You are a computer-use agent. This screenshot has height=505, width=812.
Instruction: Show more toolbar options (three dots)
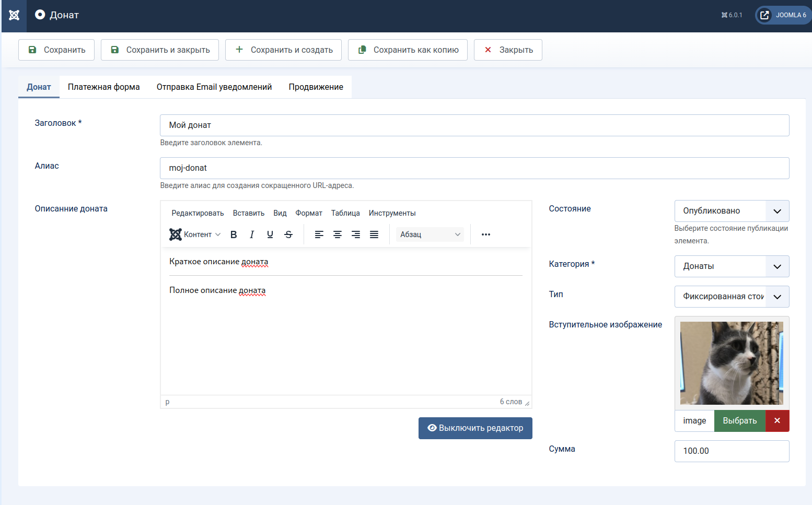pos(486,234)
